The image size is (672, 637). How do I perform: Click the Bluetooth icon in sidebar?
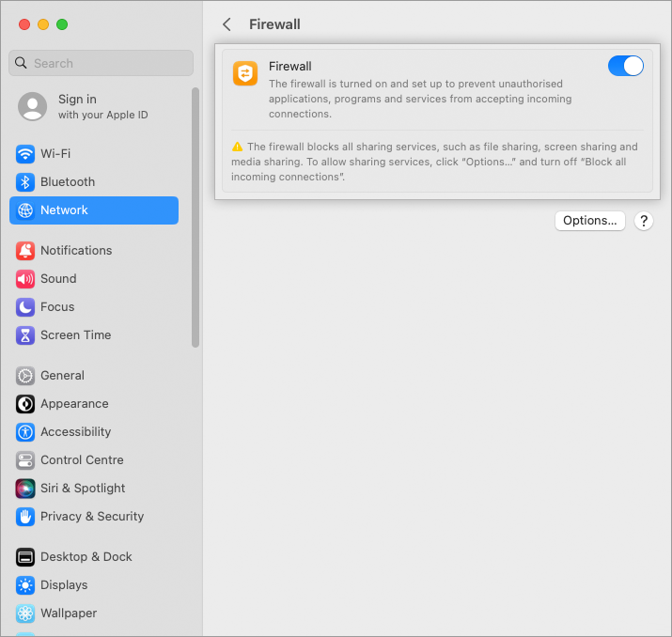coord(25,181)
